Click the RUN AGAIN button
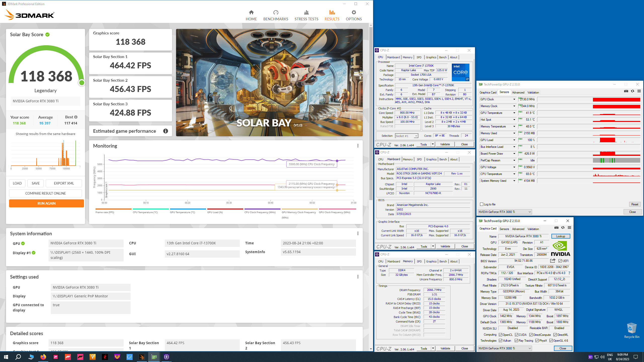This screenshot has height=362, width=644. (x=47, y=203)
